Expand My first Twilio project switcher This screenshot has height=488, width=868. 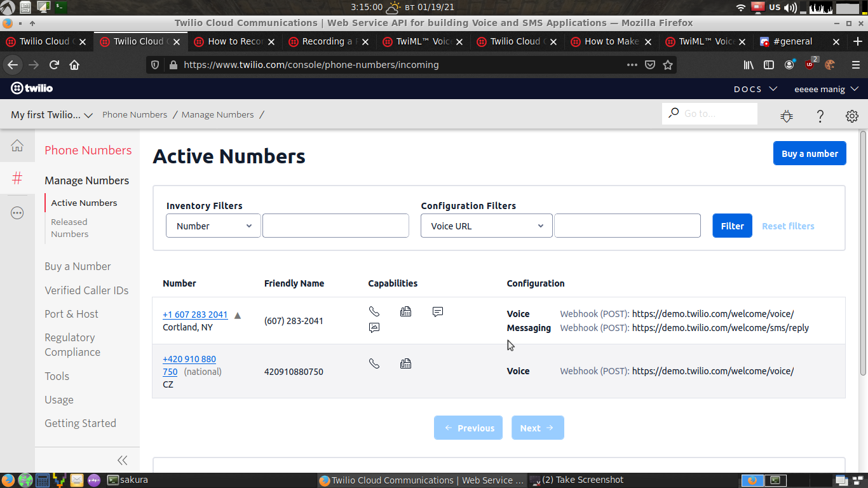pos(51,115)
